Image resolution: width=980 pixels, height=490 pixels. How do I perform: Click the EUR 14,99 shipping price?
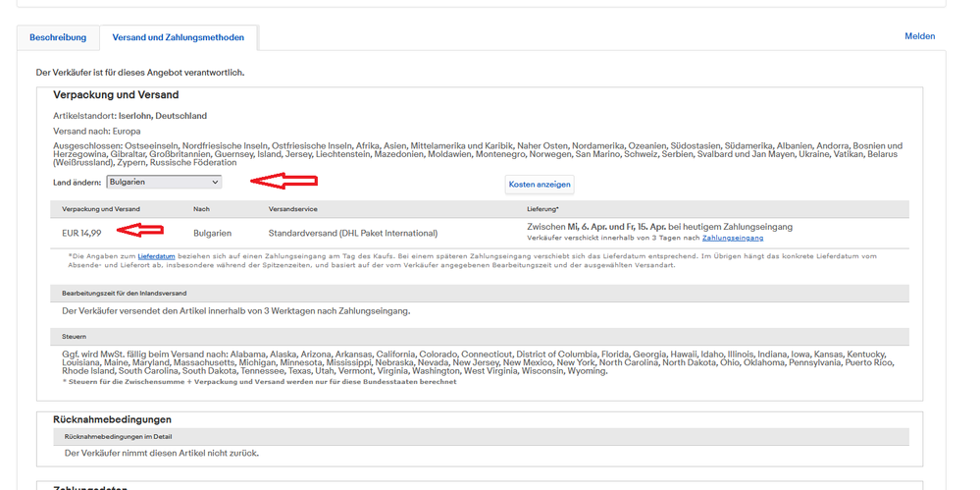click(82, 233)
